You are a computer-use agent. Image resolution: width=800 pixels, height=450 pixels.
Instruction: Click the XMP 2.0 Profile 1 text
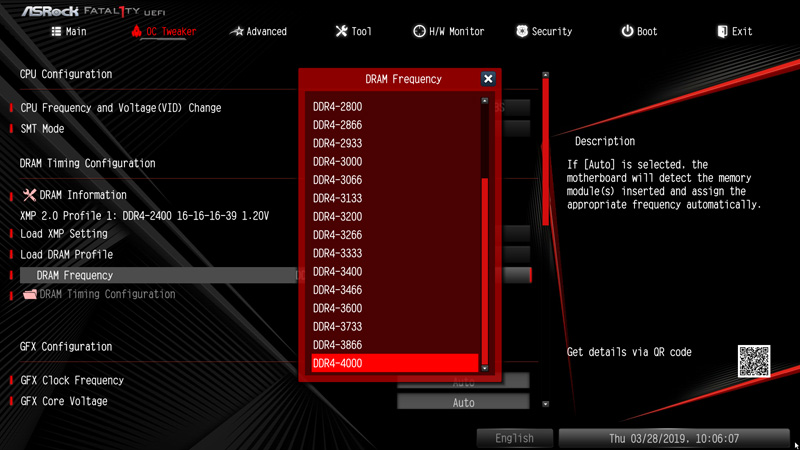coord(144,216)
